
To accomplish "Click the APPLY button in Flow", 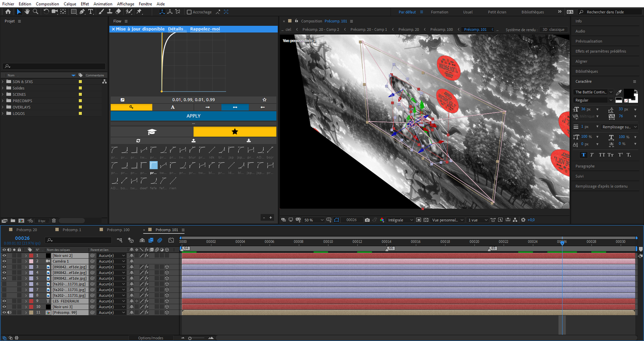I will point(193,116).
